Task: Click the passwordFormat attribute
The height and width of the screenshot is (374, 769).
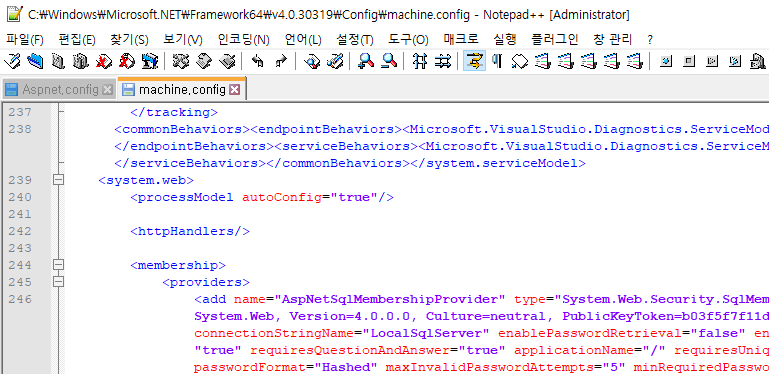Action: click(x=250, y=367)
